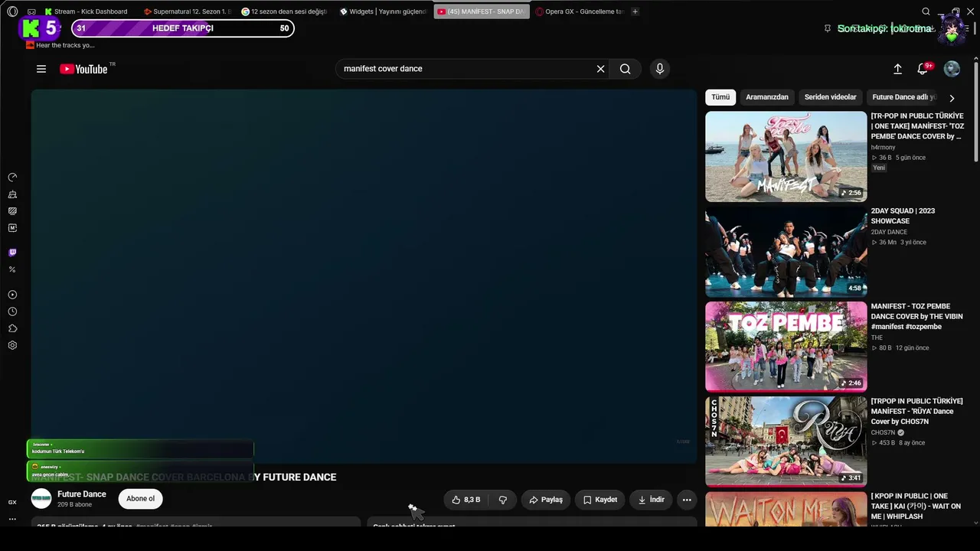Select the Aramanızdan filter chip

[767, 97]
